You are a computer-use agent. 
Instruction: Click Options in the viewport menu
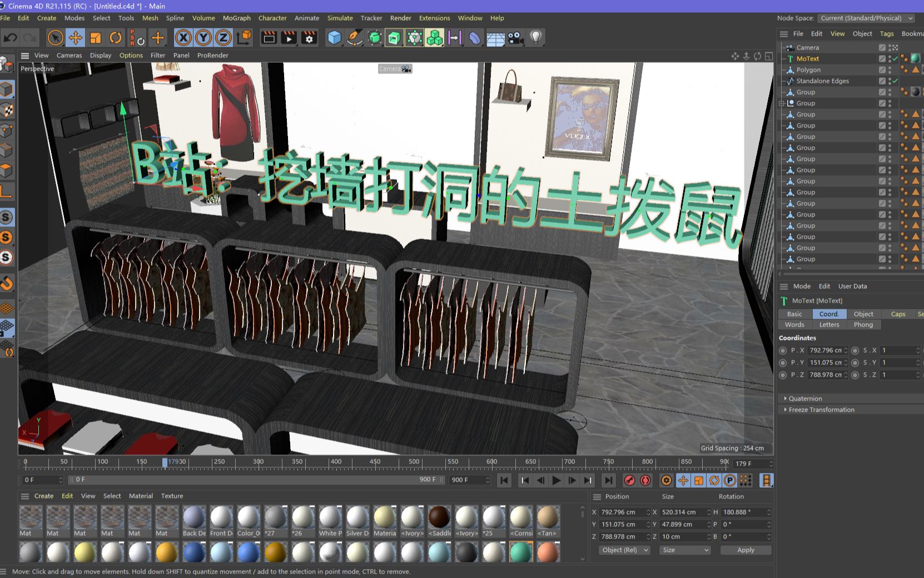(131, 55)
